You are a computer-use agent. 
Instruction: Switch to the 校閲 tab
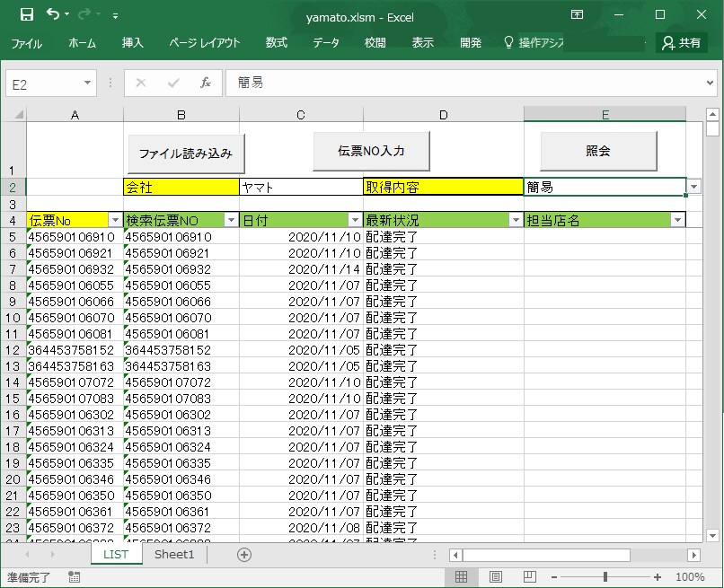coord(375,43)
